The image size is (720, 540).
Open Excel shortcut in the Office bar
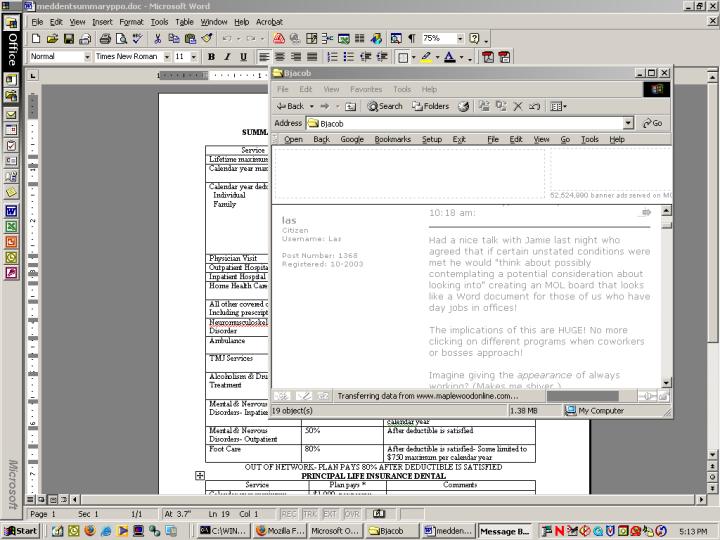[11, 226]
